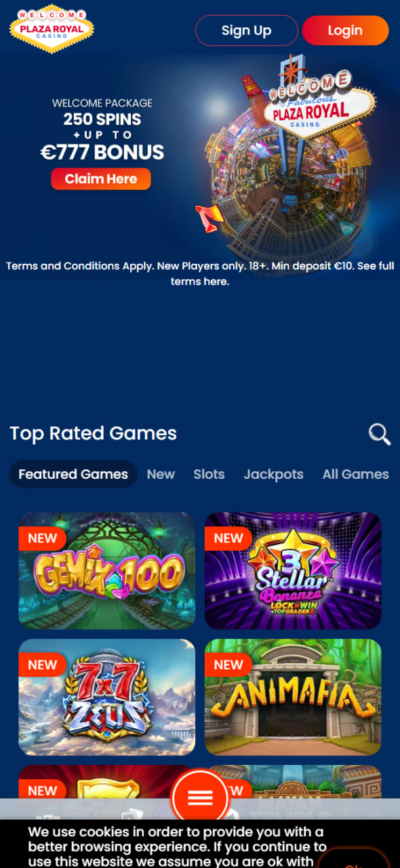Switch to the Slots tab
This screenshot has height=868, width=400.
click(209, 474)
